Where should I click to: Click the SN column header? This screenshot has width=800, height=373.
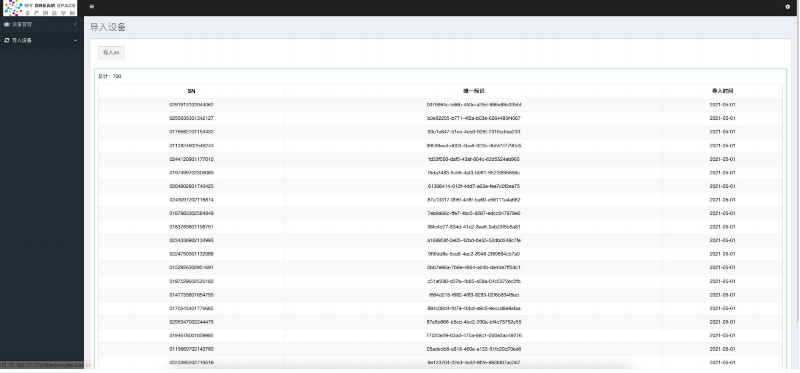coord(191,91)
